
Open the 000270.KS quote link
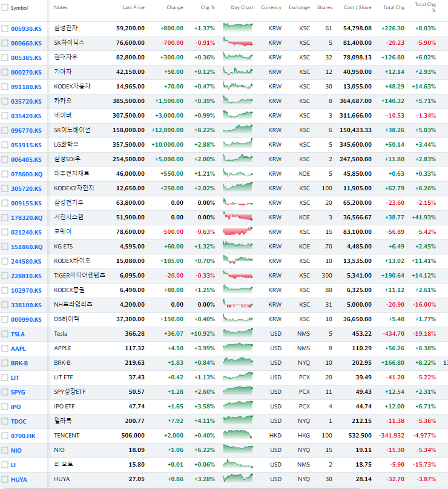click(x=26, y=72)
